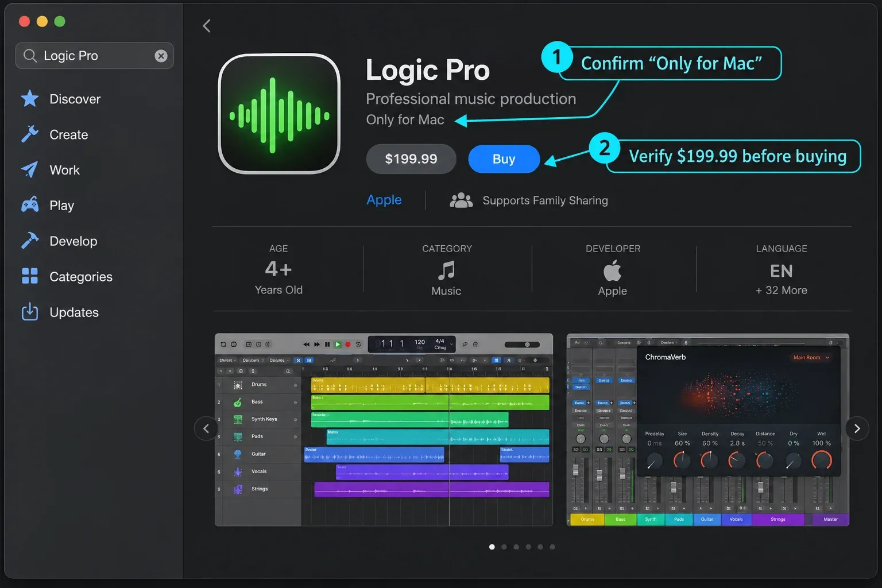Select the Categories grid icon
The height and width of the screenshot is (588, 882).
[x=30, y=276]
